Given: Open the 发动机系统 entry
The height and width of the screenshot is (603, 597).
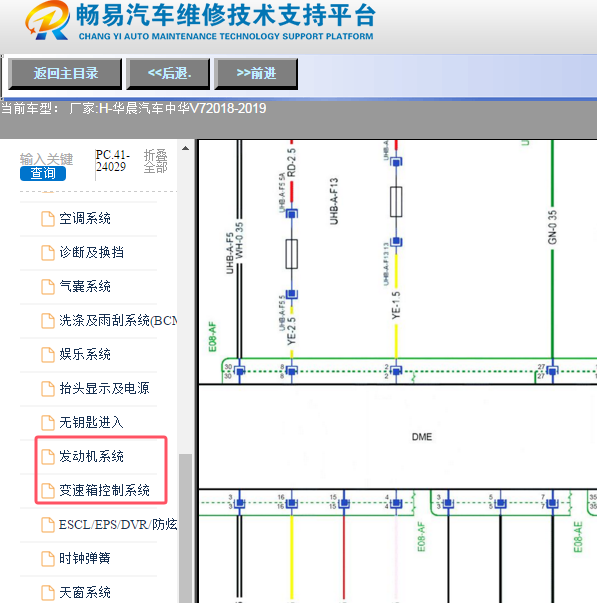Looking at the screenshot, I should [x=91, y=456].
